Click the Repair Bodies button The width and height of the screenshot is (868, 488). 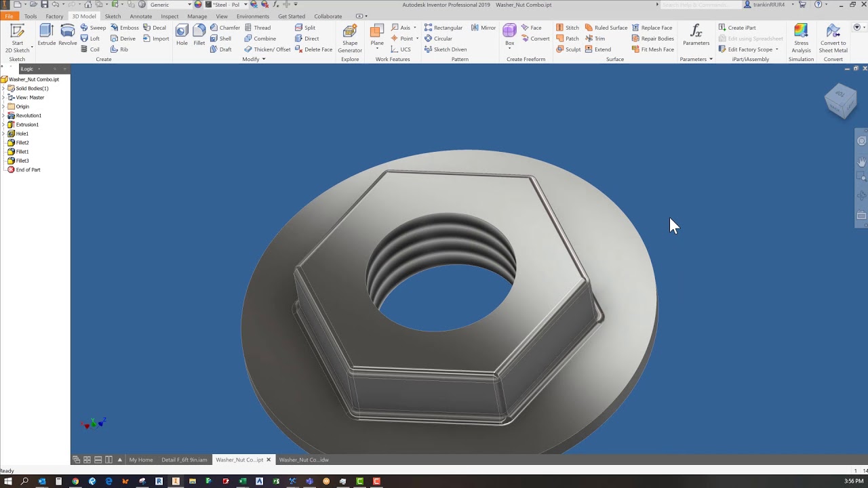(x=653, y=39)
